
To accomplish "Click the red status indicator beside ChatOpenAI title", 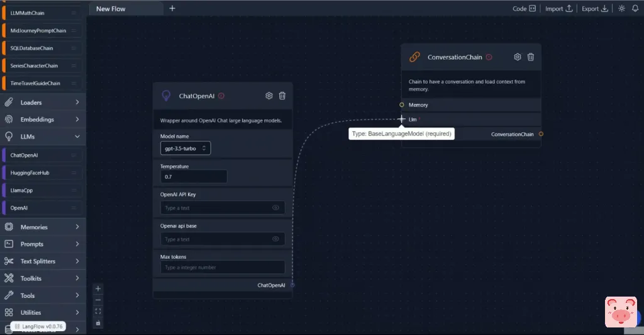I will pos(221,96).
